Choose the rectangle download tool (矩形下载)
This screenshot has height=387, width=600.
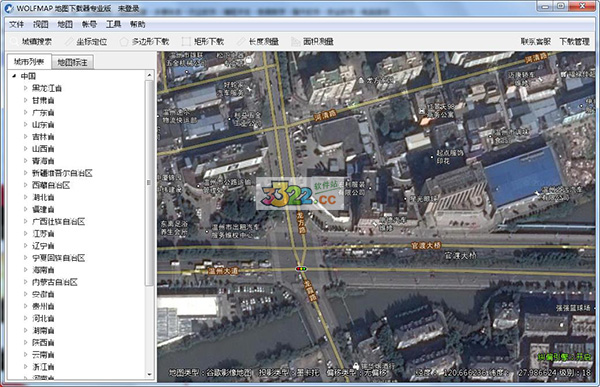point(203,41)
